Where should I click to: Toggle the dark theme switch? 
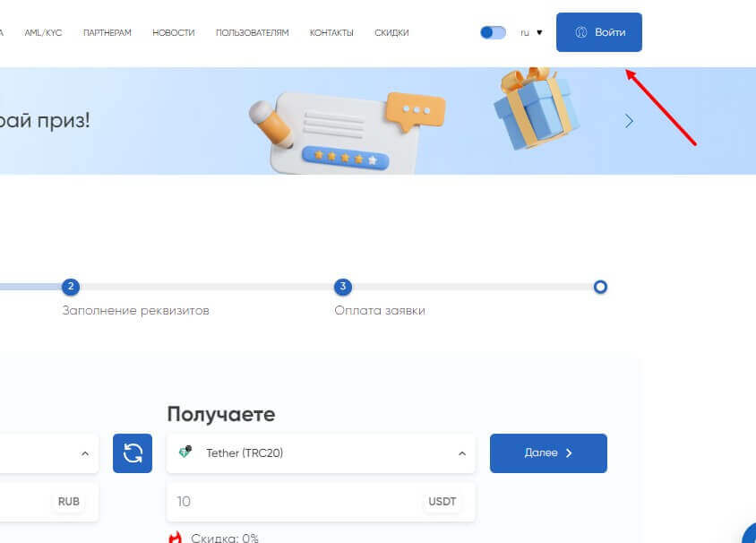pyautogui.click(x=493, y=32)
